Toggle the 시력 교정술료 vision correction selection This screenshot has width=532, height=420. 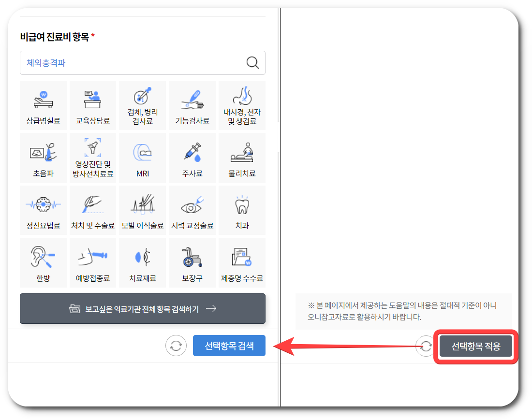click(x=192, y=210)
